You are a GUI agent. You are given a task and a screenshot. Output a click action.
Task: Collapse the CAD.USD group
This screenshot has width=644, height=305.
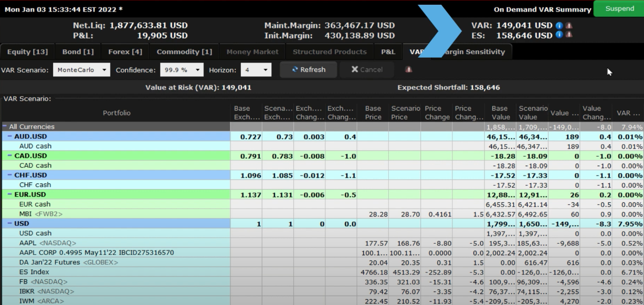tap(9, 156)
